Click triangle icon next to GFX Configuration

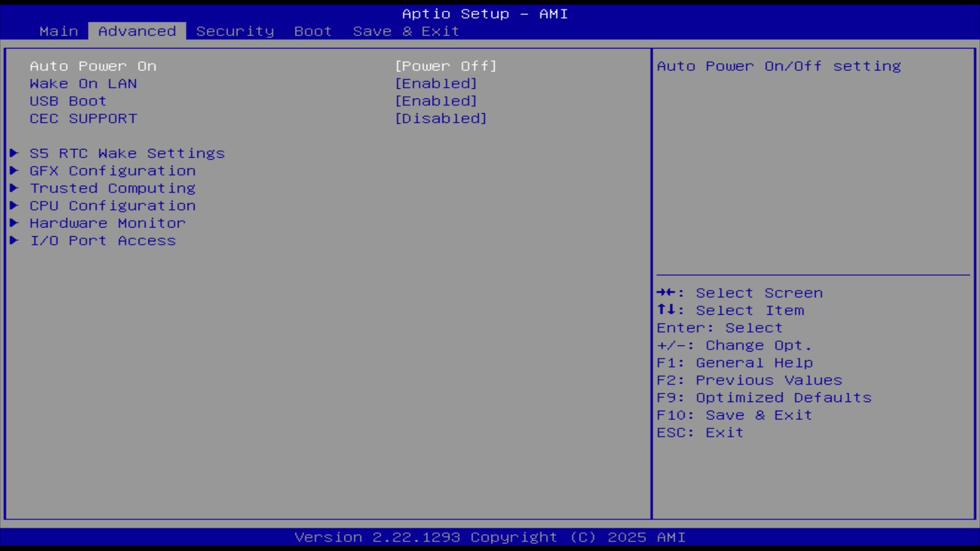(x=14, y=170)
